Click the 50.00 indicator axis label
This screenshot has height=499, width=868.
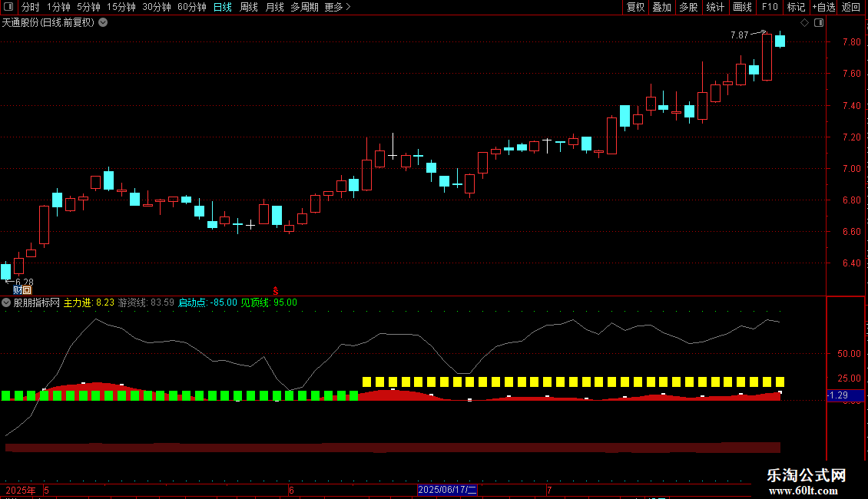pyautogui.click(x=849, y=353)
